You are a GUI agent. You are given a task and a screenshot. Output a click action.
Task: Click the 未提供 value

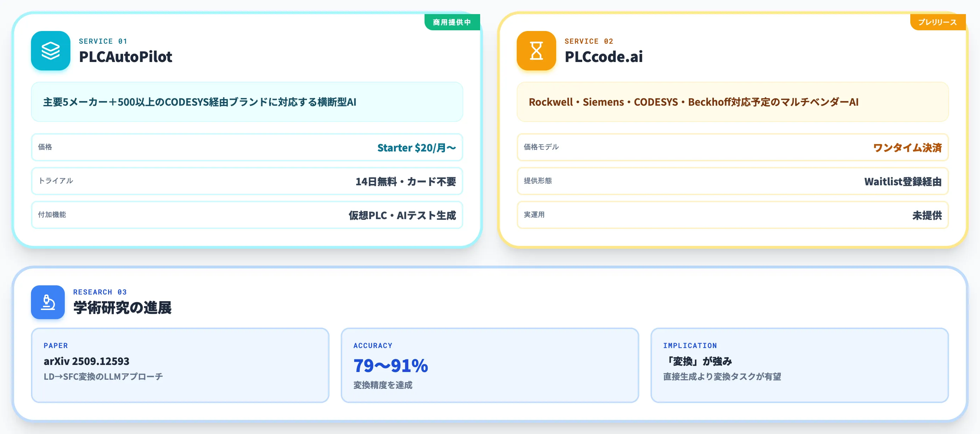[x=927, y=216]
